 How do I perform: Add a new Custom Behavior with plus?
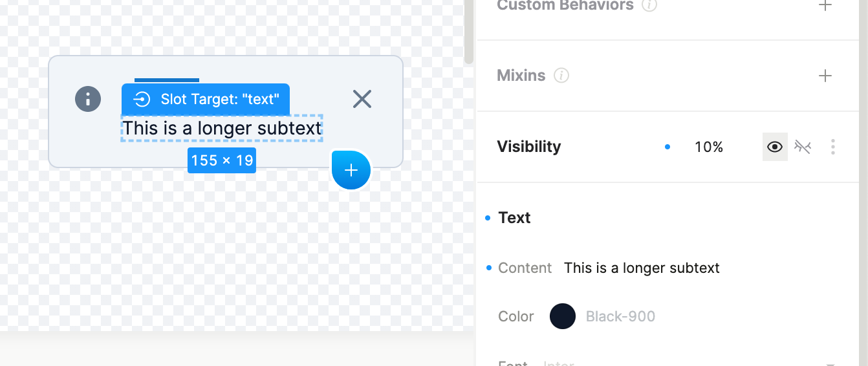(825, 6)
